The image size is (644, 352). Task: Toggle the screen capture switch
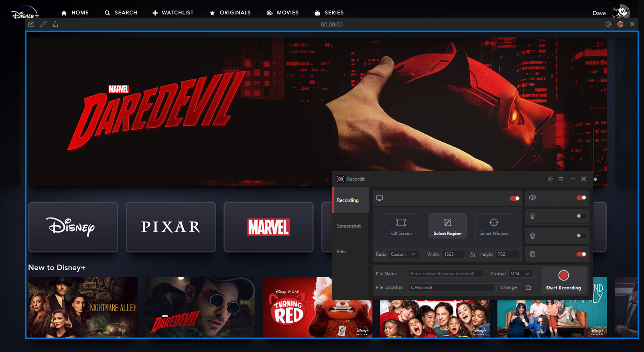pos(515,198)
